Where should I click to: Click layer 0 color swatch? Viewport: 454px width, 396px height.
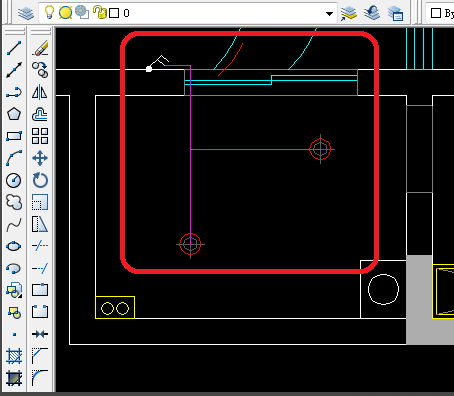(x=114, y=13)
